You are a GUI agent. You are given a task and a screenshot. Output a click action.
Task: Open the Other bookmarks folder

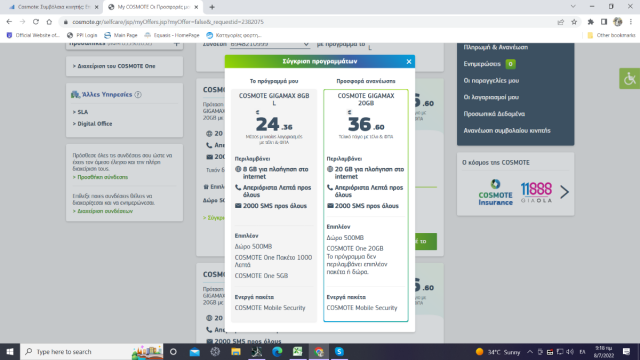click(x=611, y=35)
